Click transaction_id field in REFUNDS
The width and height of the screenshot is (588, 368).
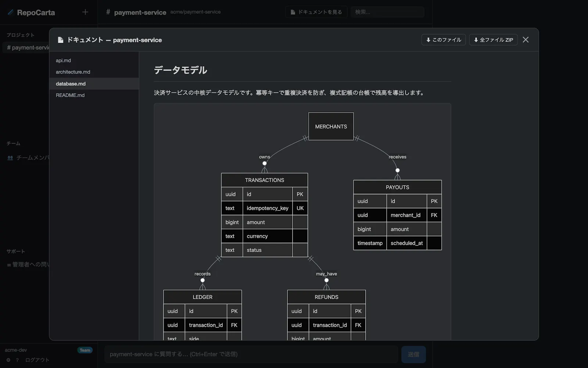click(330, 325)
